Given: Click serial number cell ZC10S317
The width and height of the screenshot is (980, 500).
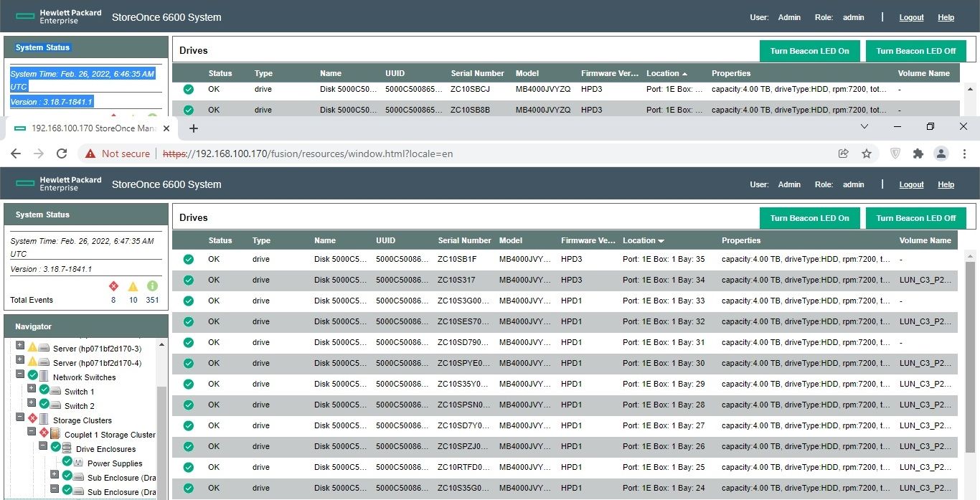Looking at the screenshot, I should [x=456, y=280].
